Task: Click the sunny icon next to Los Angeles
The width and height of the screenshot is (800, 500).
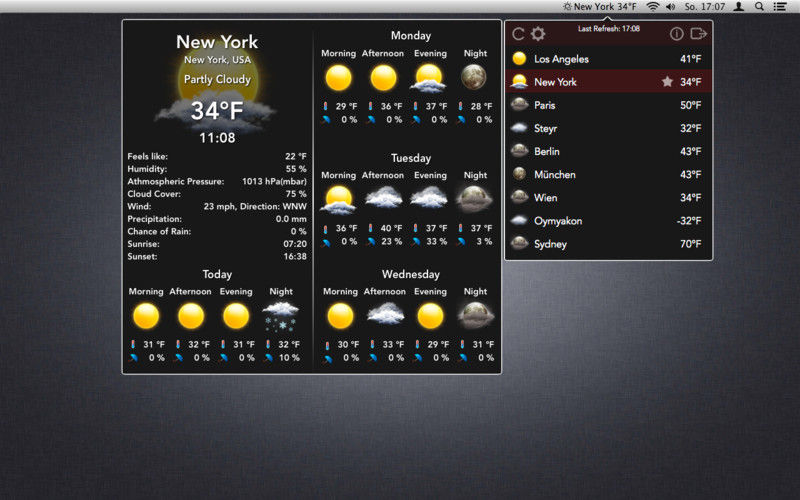Action: coord(519,58)
